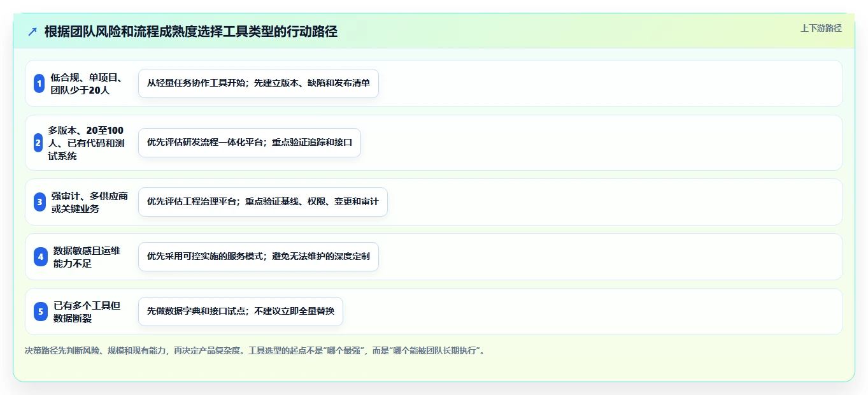Image resolution: width=868 pixels, height=395 pixels.
Task: Select step number 3 badge
Action: pos(39,202)
